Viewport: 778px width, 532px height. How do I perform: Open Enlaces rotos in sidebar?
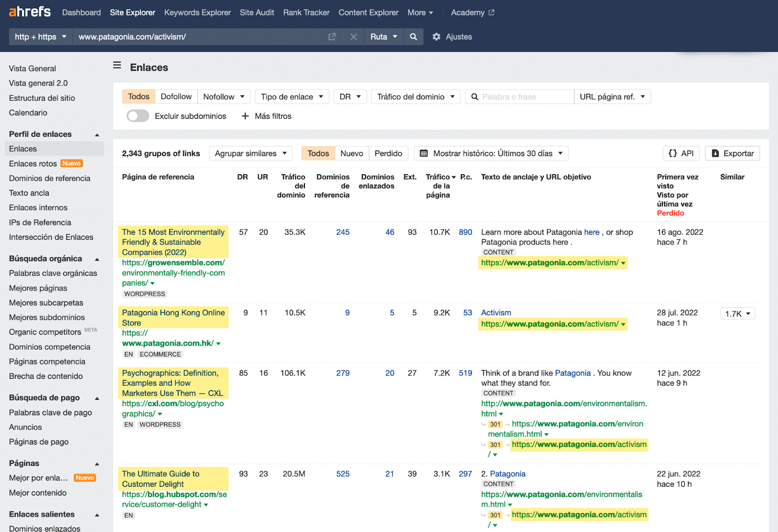click(x=33, y=163)
